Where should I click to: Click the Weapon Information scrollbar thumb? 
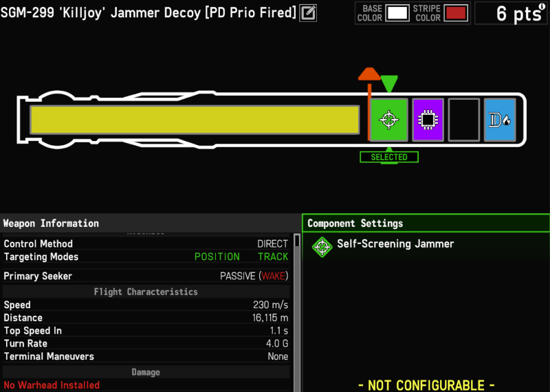(297, 241)
